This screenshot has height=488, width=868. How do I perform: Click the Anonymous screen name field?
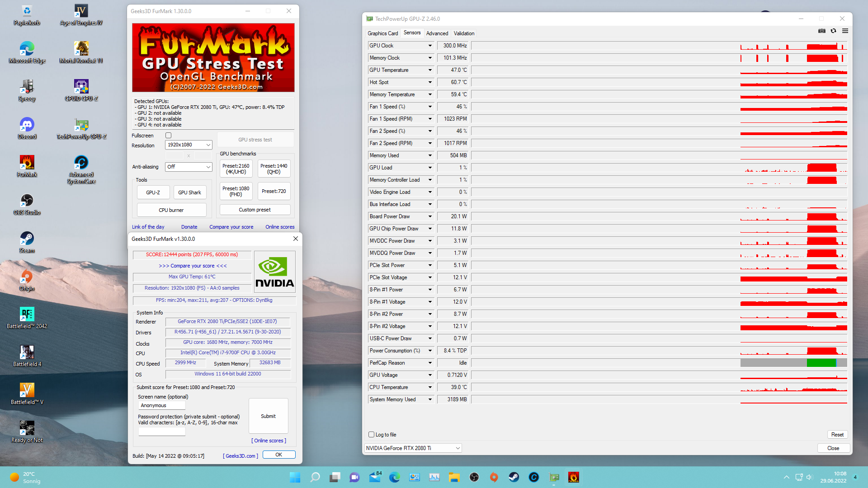[161, 406]
